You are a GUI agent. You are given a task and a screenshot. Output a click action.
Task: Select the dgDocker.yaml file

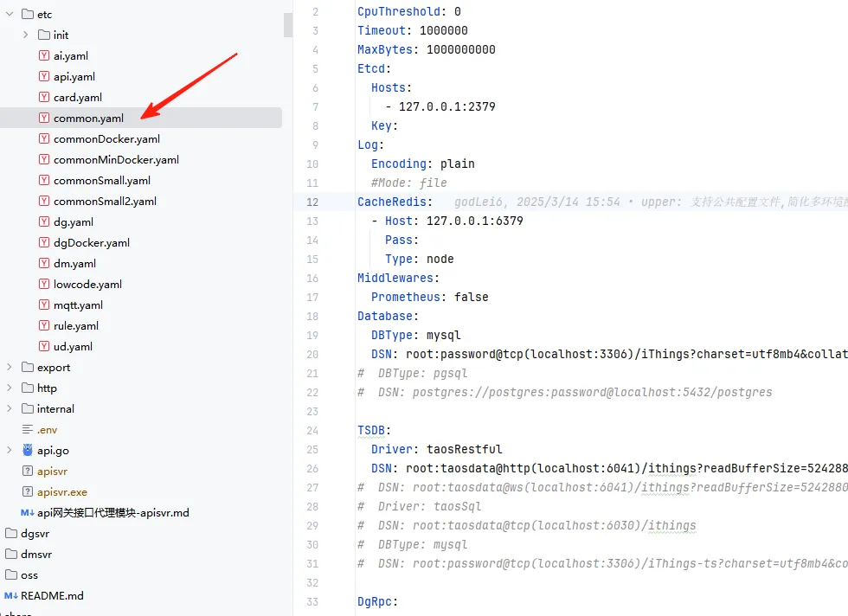91,242
